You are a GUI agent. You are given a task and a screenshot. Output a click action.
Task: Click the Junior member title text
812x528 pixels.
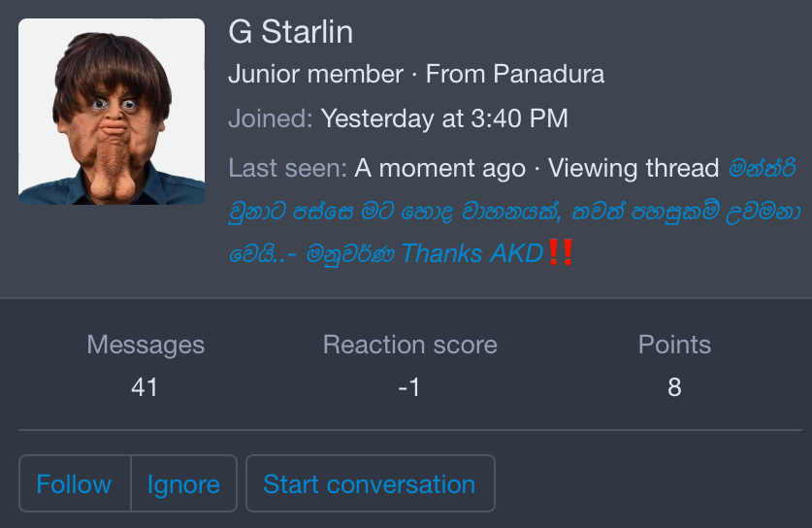[316, 74]
